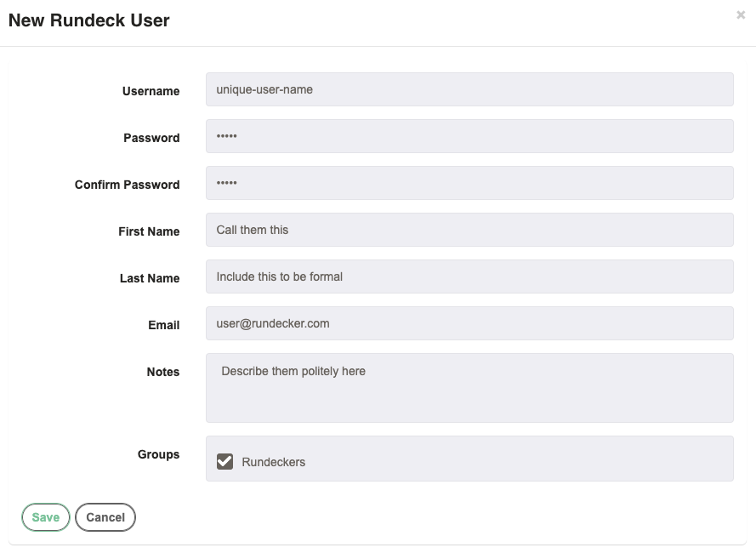Image resolution: width=756 pixels, height=553 pixels.
Task: Focus the Last Name input box
Action: pos(469,276)
